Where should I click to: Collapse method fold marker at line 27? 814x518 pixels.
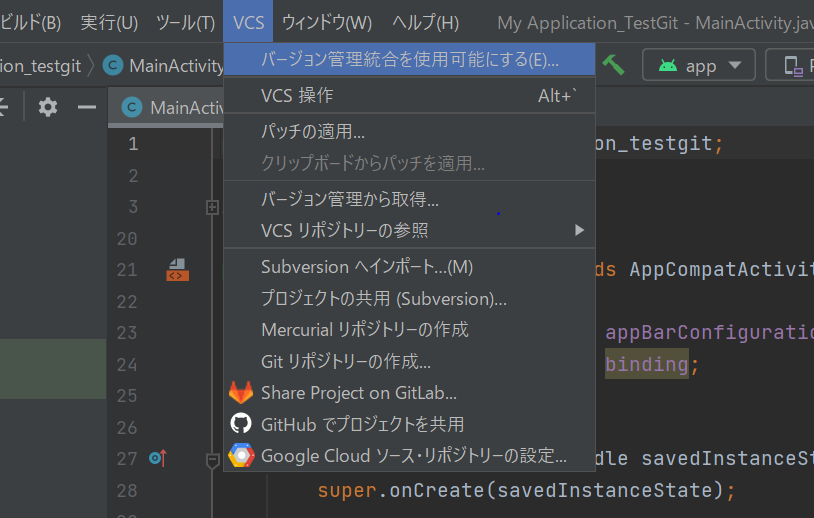[x=212, y=460]
